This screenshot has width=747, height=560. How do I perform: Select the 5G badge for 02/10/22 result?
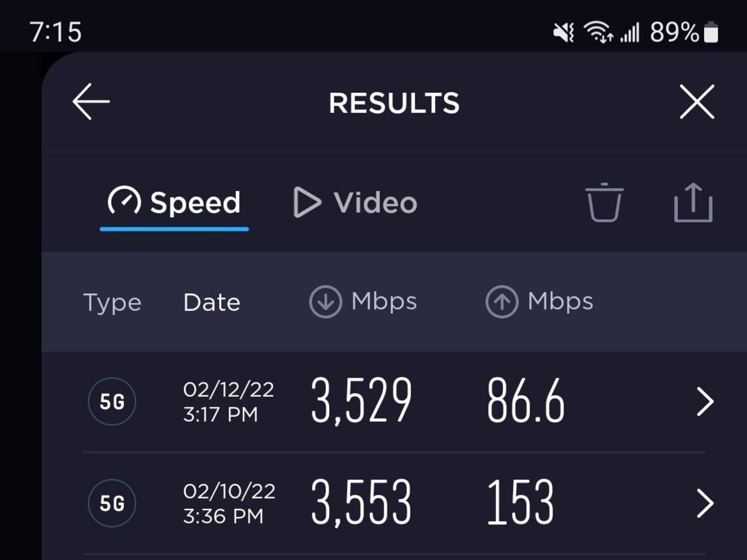pyautogui.click(x=112, y=503)
